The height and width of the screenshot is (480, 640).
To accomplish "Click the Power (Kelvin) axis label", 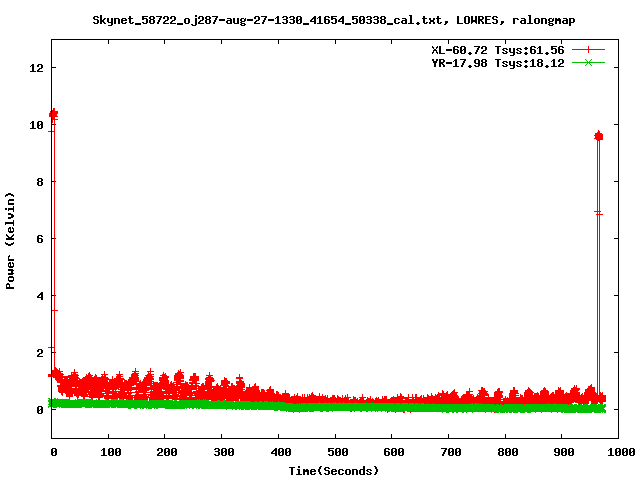I will [x=10, y=241].
